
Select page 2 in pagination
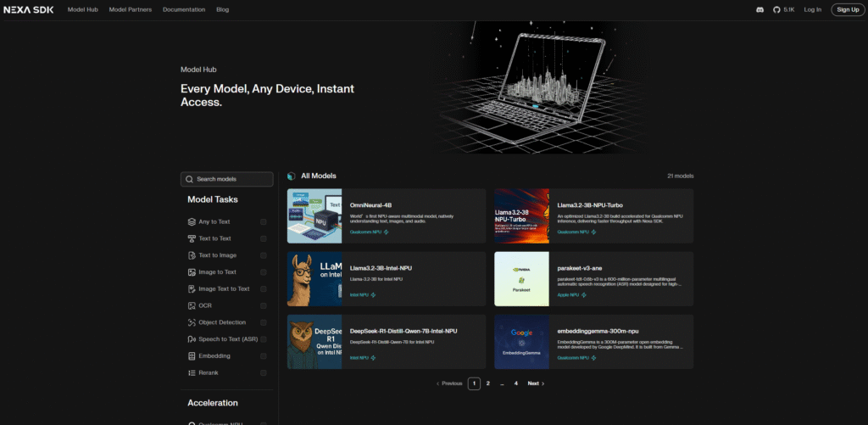pos(488,383)
